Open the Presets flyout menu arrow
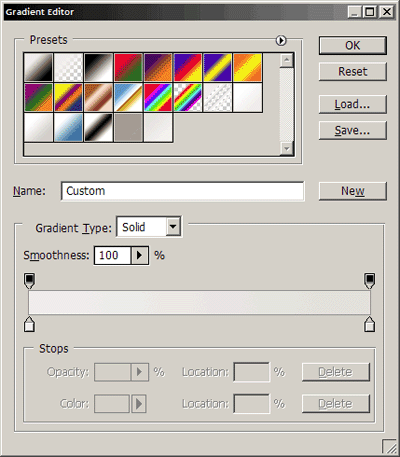The image size is (400, 457). (281, 40)
